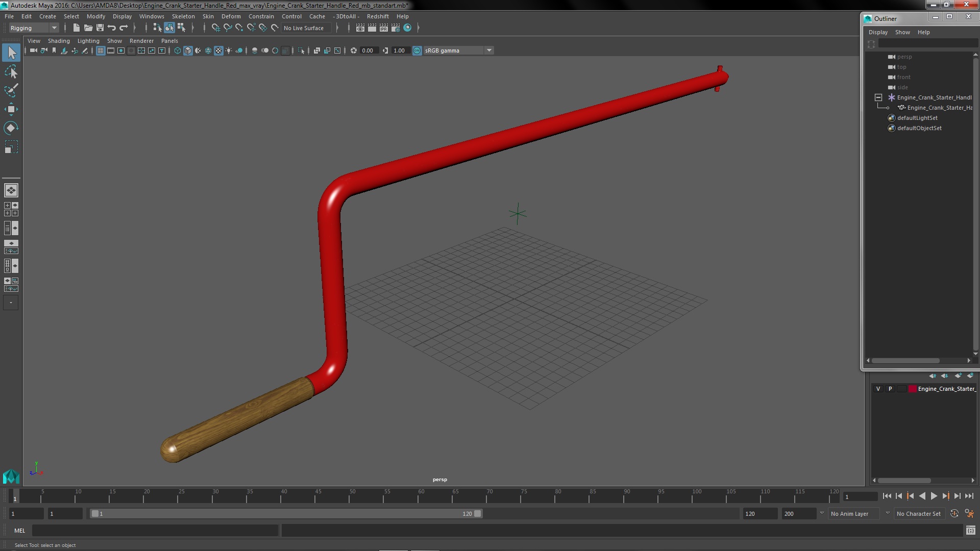Toggle smooth shade all in viewport

188,51
